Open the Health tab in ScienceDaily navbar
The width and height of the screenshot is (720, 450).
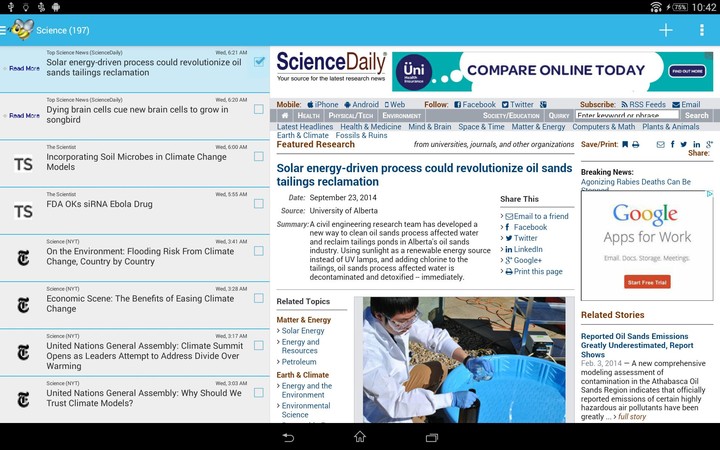click(308, 116)
